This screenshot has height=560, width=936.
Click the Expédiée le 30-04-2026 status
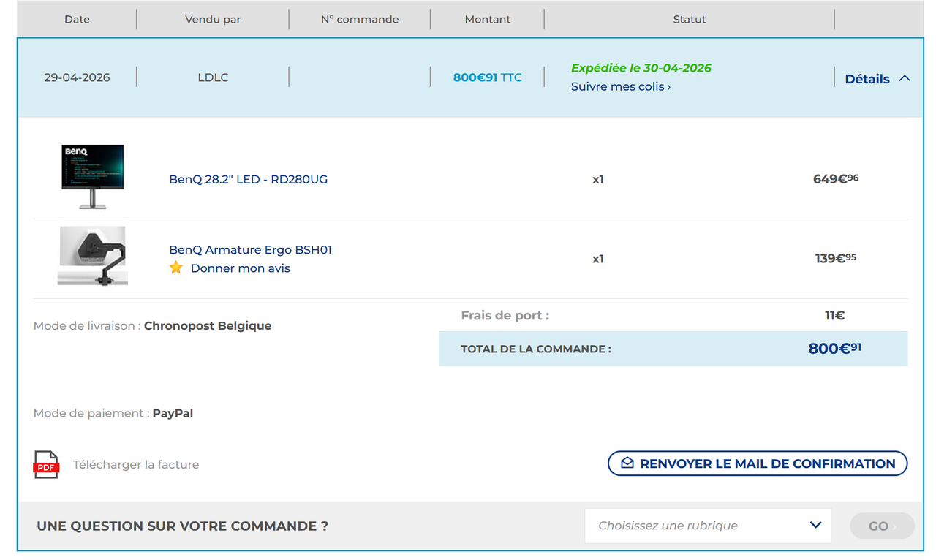(x=641, y=68)
